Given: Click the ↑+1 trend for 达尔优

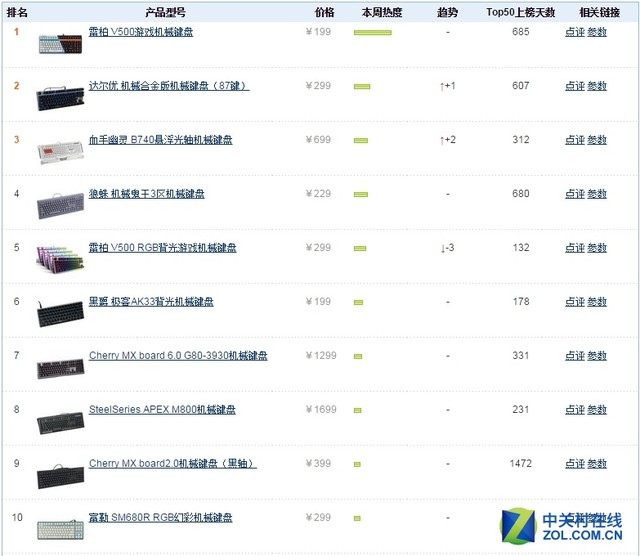Looking at the screenshot, I should pyautogui.click(x=447, y=86).
